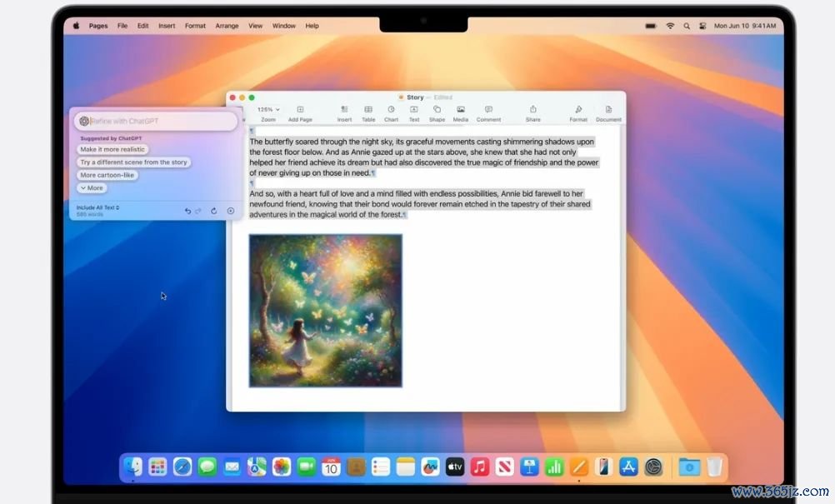Viewport: 835px width, 504px height.
Task: Expand the More suggestions chevron
Action: click(92, 188)
